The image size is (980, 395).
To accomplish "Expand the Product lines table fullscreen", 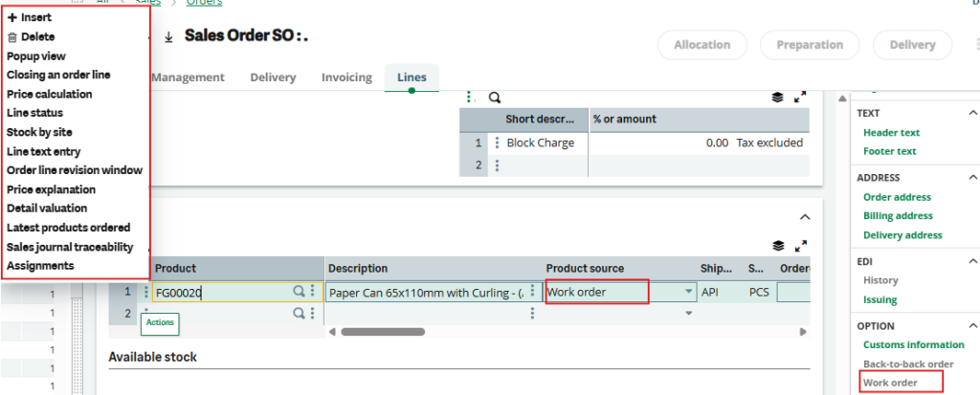I will (x=801, y=246).
